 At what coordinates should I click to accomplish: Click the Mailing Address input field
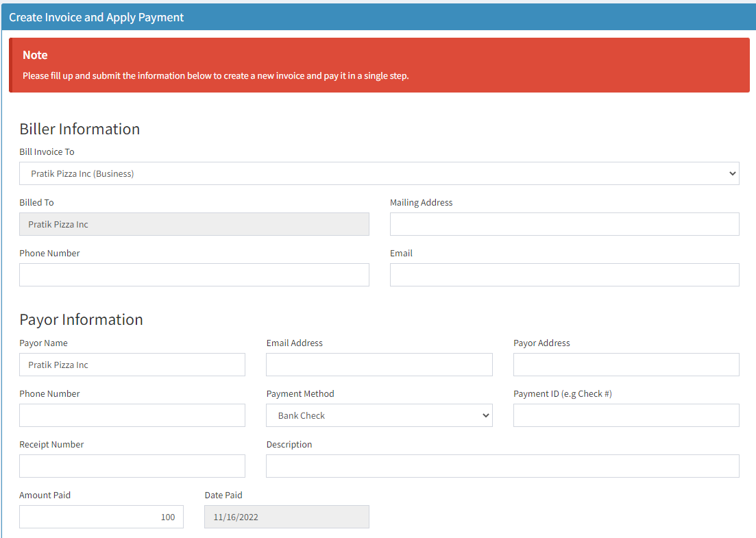pos(565,224)
